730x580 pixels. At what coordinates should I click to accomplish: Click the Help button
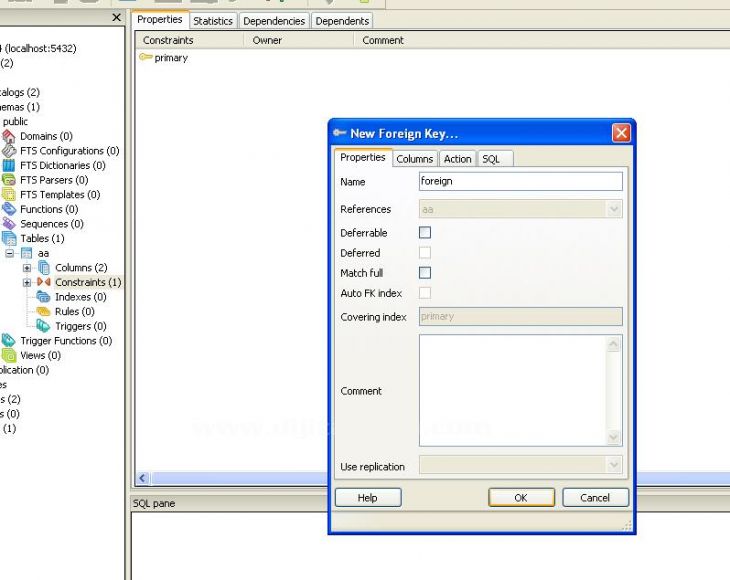368,498
